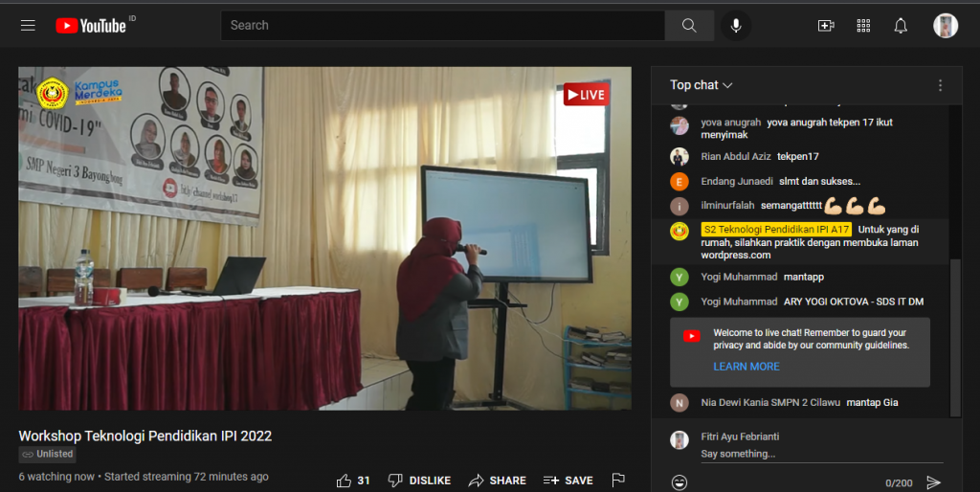Open live chat three-dot options menu
This screenshot has width=980, height=492.
tap(940, 85)
